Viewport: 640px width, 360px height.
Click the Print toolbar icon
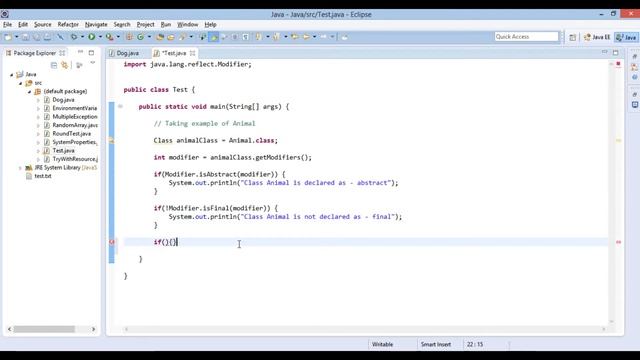click(x=47, y=37)
